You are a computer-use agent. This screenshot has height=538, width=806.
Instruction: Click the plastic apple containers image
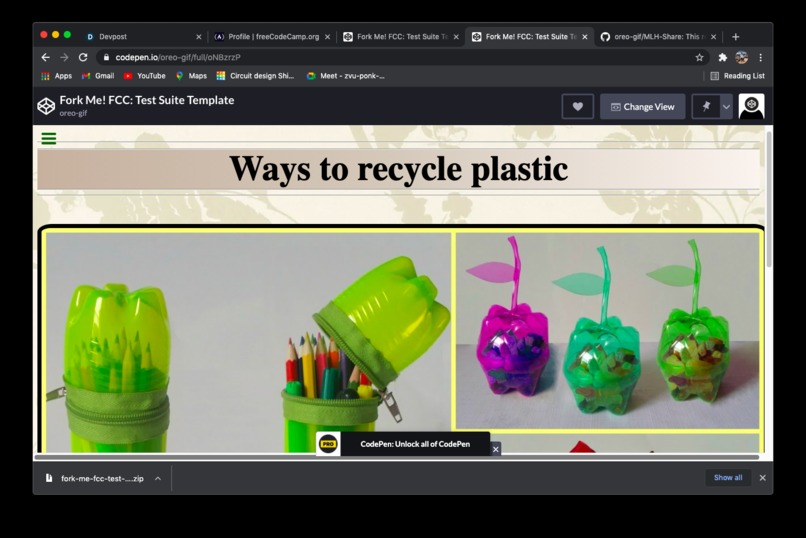coord(607,330)
